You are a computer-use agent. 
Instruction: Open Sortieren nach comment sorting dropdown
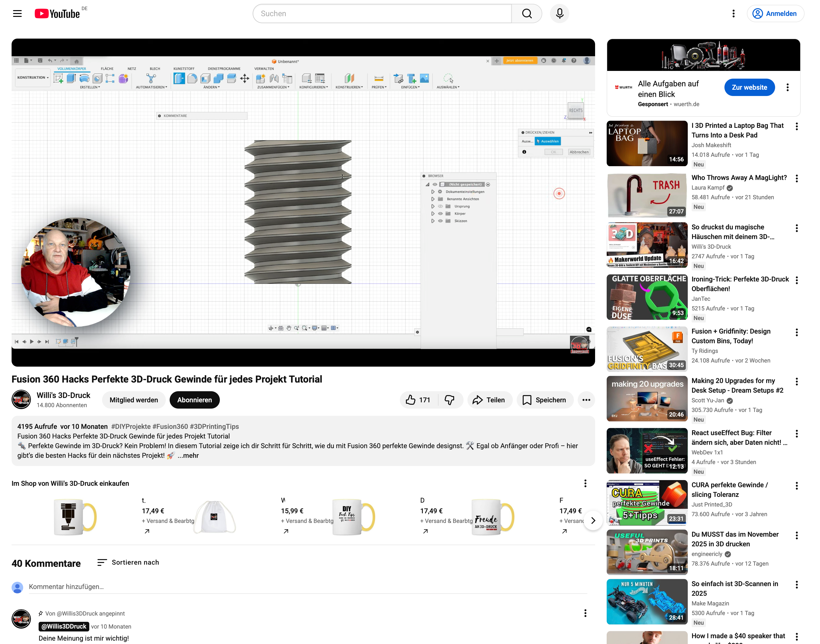pyautogui.click(x=128, y=562)
